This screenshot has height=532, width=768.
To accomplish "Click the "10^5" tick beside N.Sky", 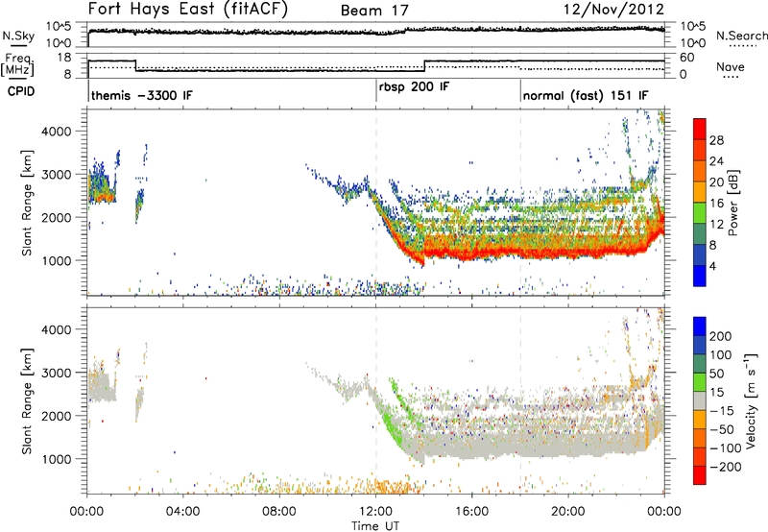I will [x=59, y=26].
